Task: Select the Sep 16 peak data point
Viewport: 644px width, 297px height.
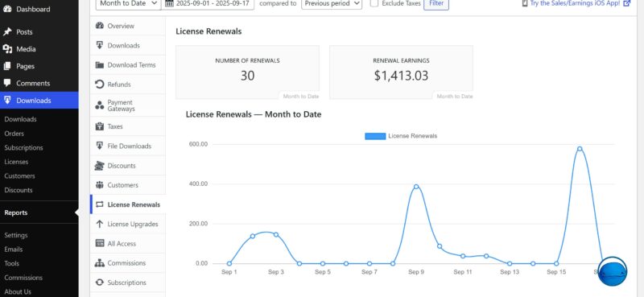Action: [580, 149]
